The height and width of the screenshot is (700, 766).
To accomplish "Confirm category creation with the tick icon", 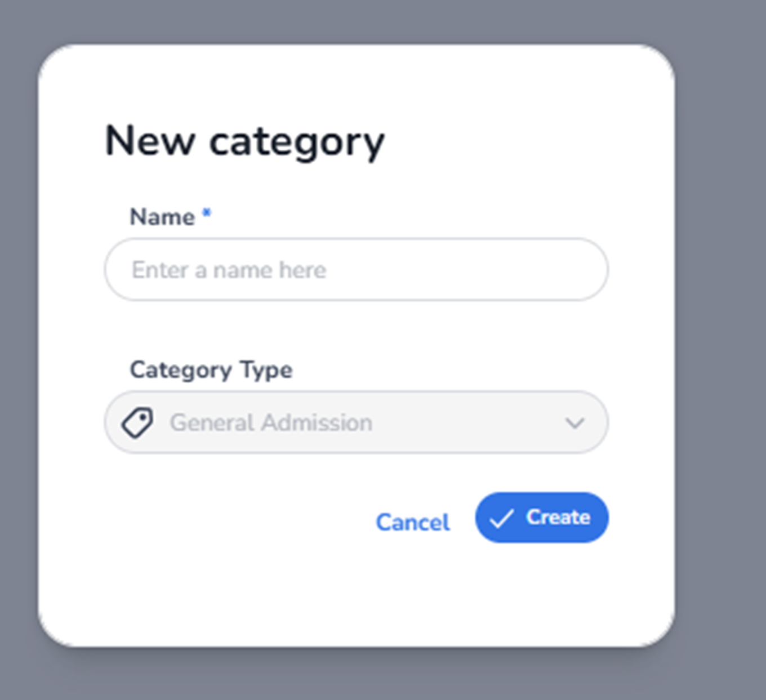I will [501, 518].
